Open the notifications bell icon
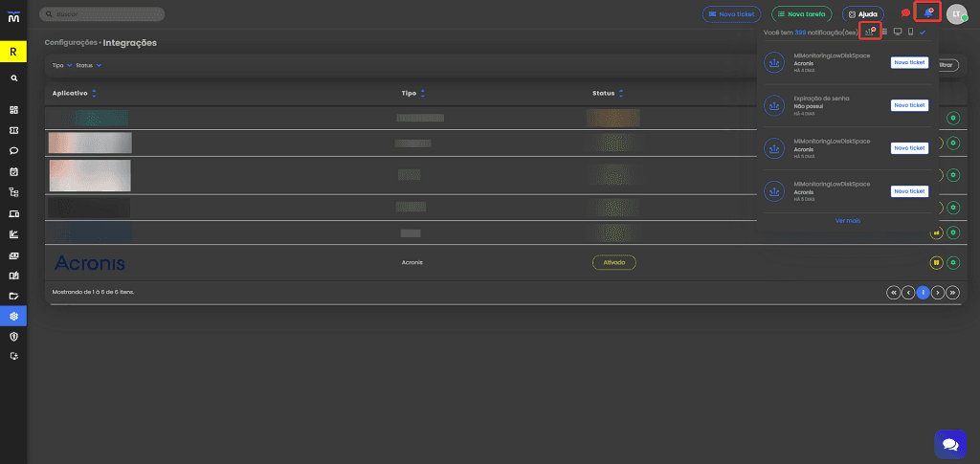The image size is (980, 464). 928,12
